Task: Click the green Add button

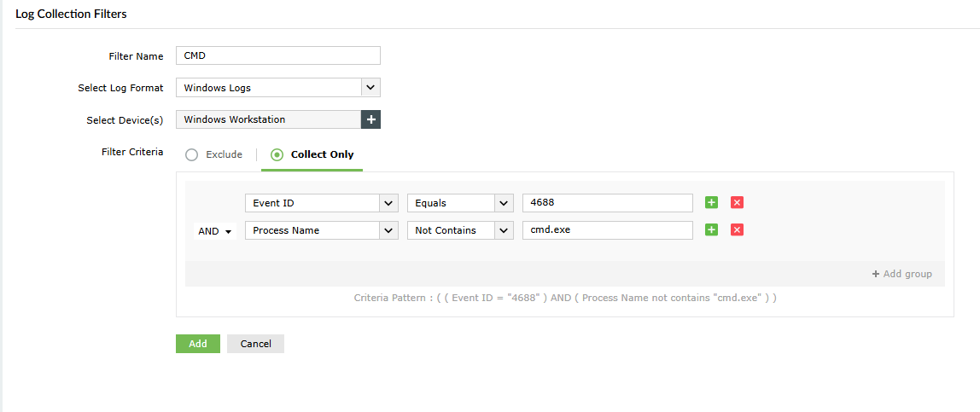Action: [x=198, y=344]
